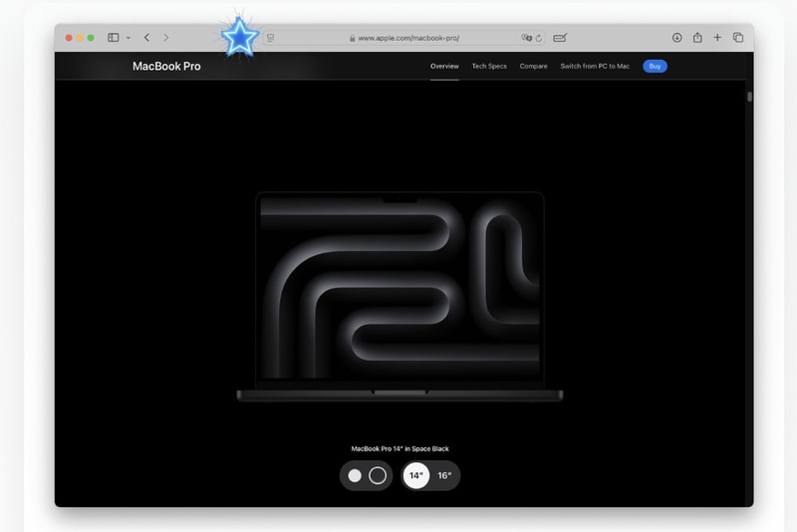
Task: Select the Space Black color swatch
Action: tap(378, 476)
